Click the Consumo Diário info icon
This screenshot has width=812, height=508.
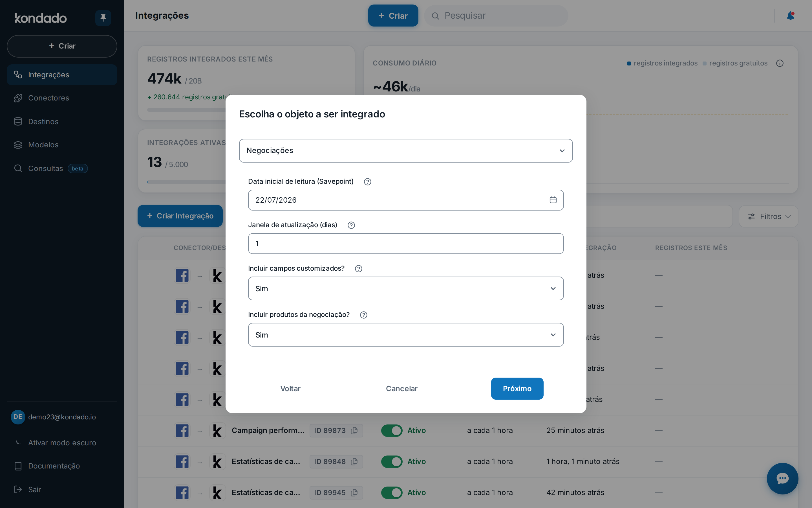(x=780, y=63)
